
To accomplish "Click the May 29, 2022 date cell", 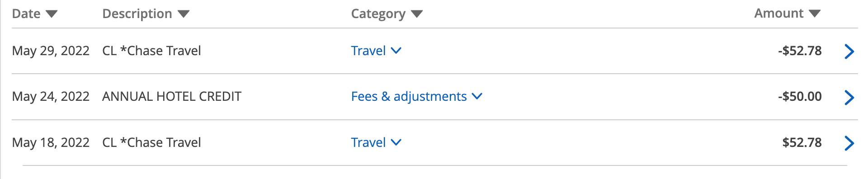I will [x=51, y=51].
